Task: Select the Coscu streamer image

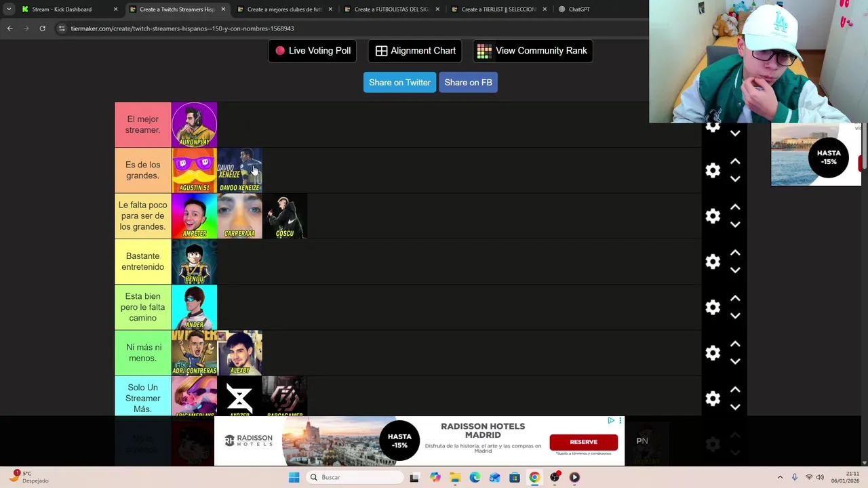Action: pyautogui.click(x=285, y=216)
